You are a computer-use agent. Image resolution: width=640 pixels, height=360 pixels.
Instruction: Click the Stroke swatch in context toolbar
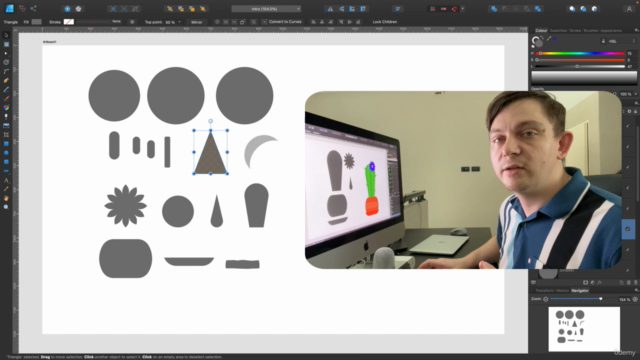pyautogui.click(x=69, y=22)
